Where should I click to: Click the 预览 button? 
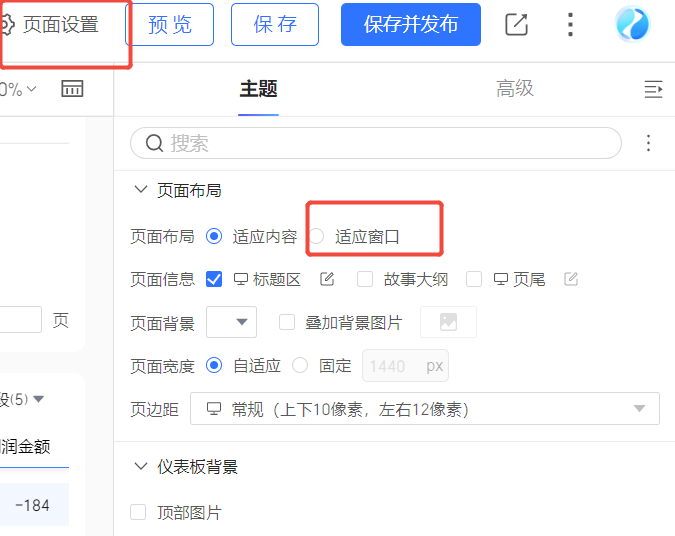click(x=170, y=25)
